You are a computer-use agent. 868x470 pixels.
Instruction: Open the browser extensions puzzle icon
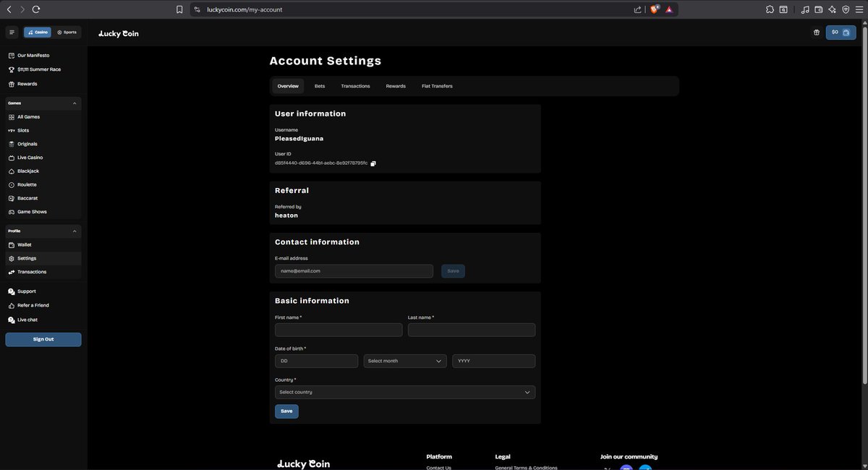[x=770, y=9]
